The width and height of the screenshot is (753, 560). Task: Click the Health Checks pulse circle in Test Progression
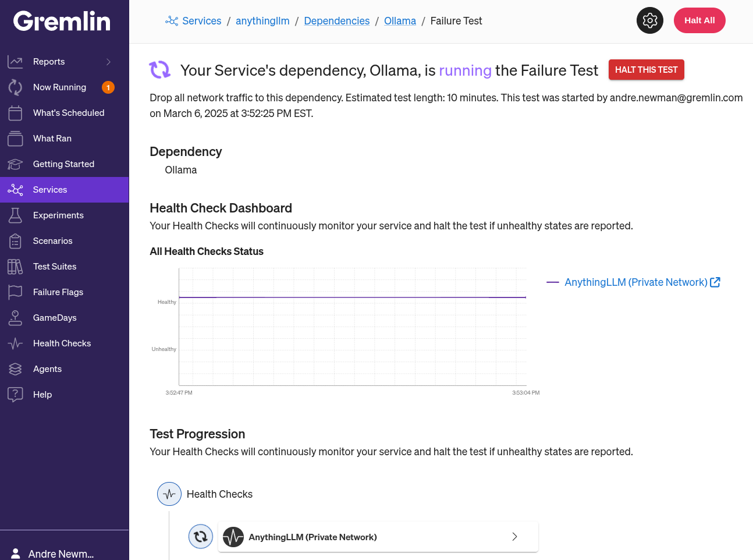pyautogui.click(x=169, y=494)
